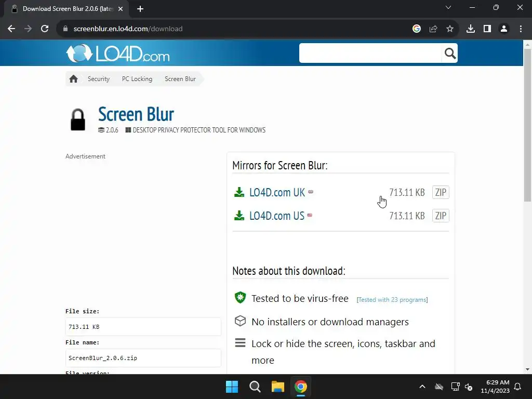Click the muted volume tray icon
Screen dimensions: 532x399
coord(469,387)
